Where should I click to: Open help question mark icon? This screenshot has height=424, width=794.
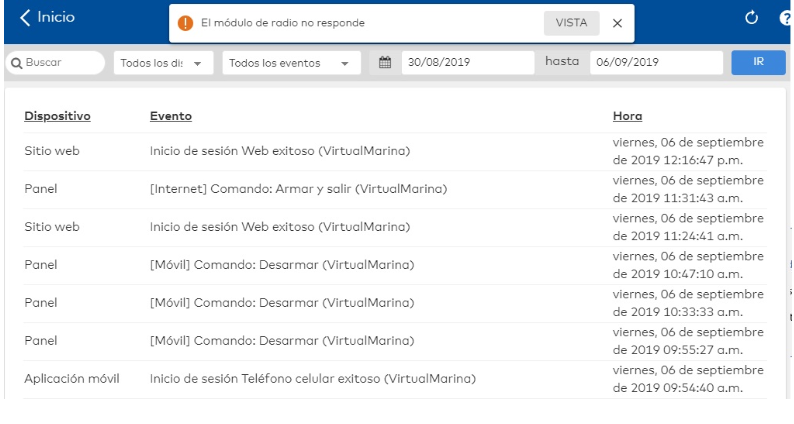[786, 18]
